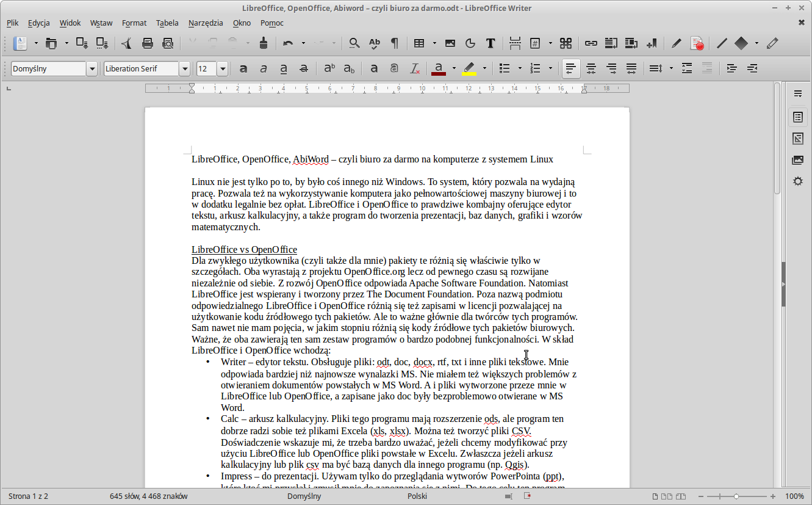Open the Narzędzia menu
The height and width of the screenshot is (505, 812).
[206, 23]
